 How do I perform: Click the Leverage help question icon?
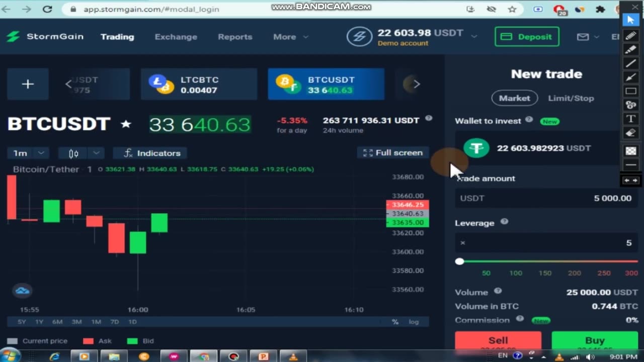click(504, 222)
